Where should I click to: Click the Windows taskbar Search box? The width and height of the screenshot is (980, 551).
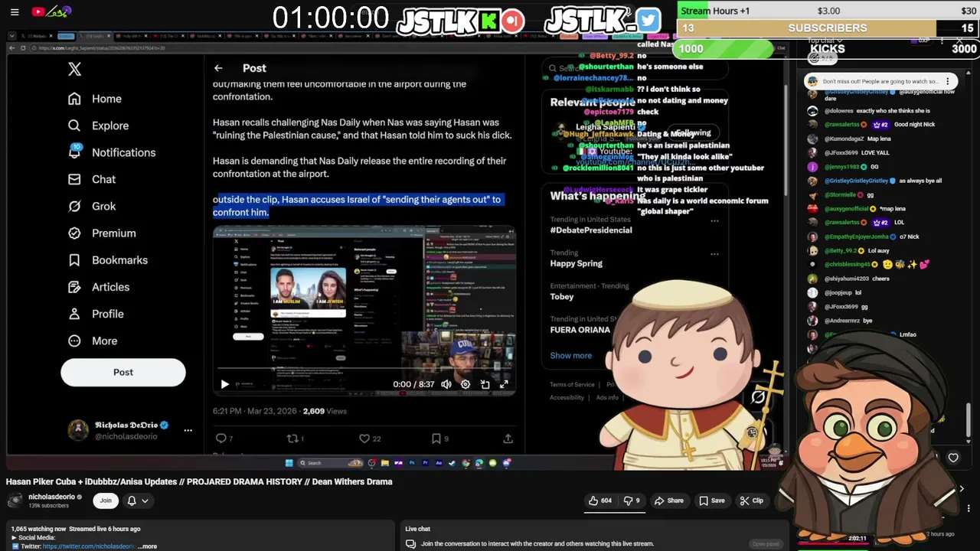329,463
